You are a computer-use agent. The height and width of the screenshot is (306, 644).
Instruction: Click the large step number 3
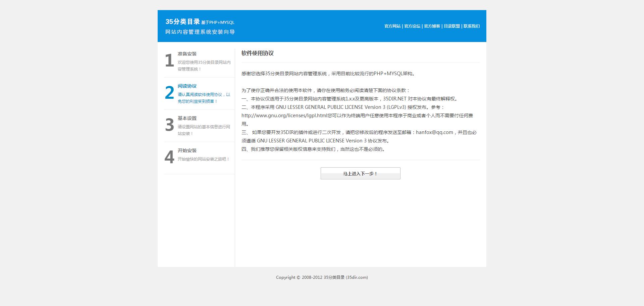[169, 125]
